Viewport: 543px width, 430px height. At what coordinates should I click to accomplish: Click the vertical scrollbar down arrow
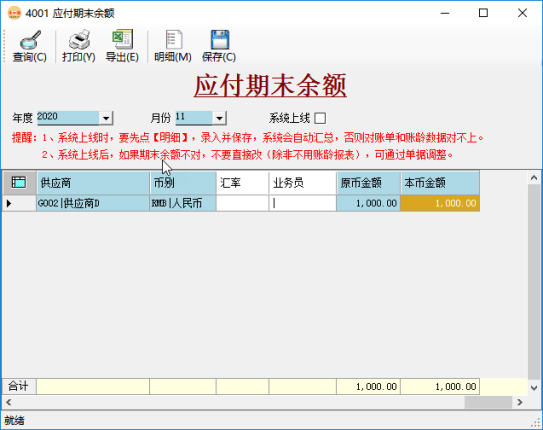(534, 388)
